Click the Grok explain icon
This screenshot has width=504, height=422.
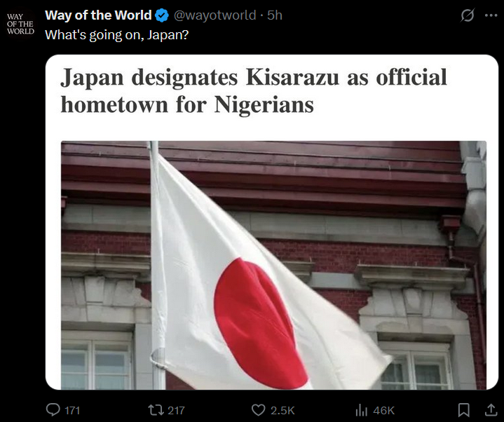tap(467, 15)
